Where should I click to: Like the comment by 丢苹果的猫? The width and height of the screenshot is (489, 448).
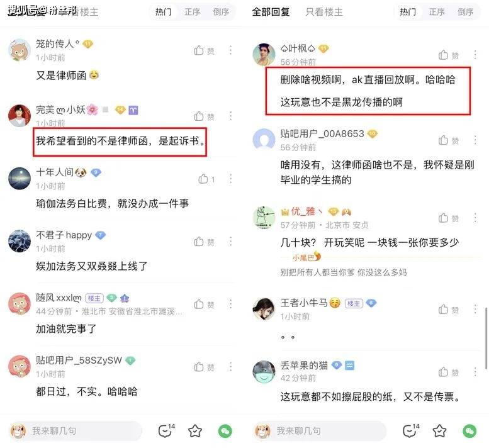point(449,372)
